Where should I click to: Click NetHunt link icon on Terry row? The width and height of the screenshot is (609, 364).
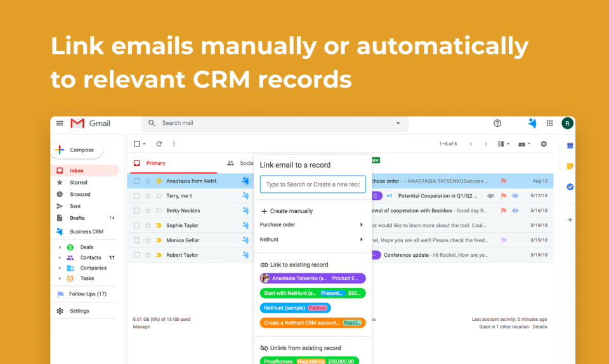245,195
